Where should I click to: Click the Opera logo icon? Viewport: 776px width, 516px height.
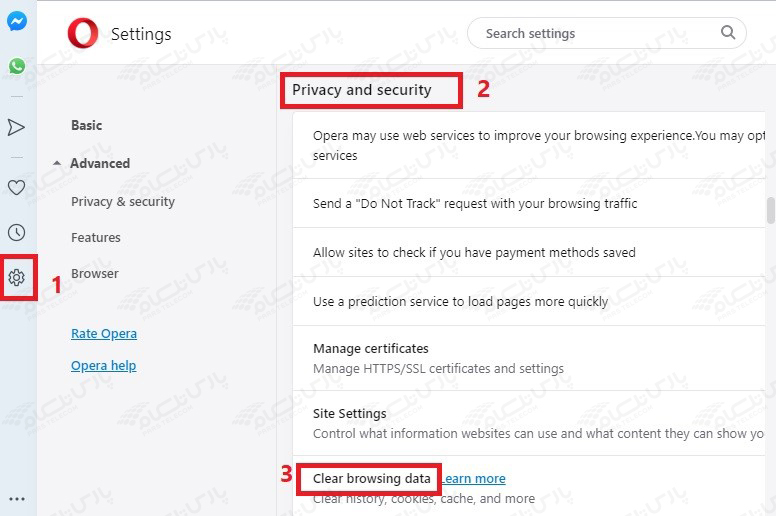(82, 34)
